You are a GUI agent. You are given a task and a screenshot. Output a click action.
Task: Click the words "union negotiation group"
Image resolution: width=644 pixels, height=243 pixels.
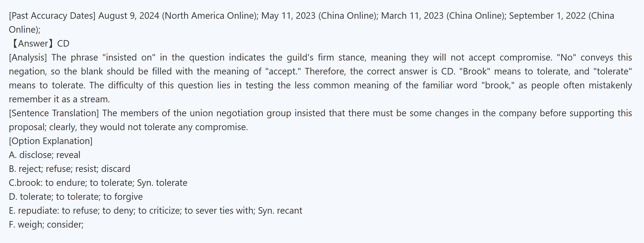[x=240, y=113]
